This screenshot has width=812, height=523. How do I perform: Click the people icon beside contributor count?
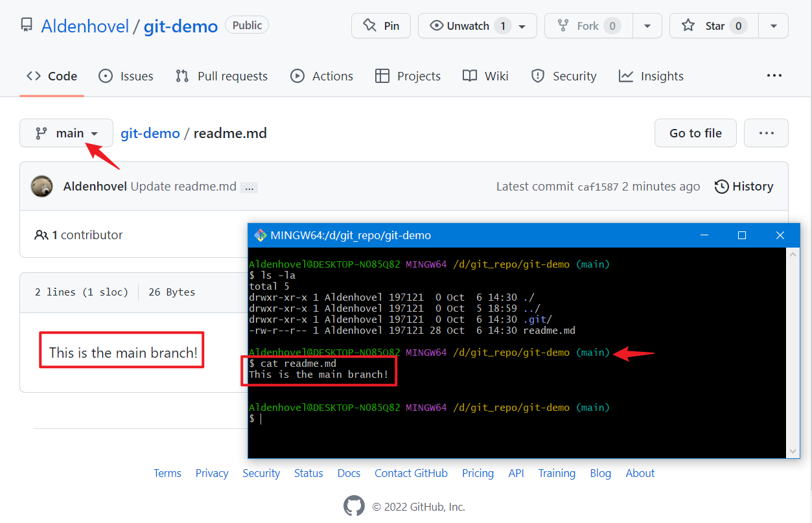pyautogui.click(x=41, y=235)
